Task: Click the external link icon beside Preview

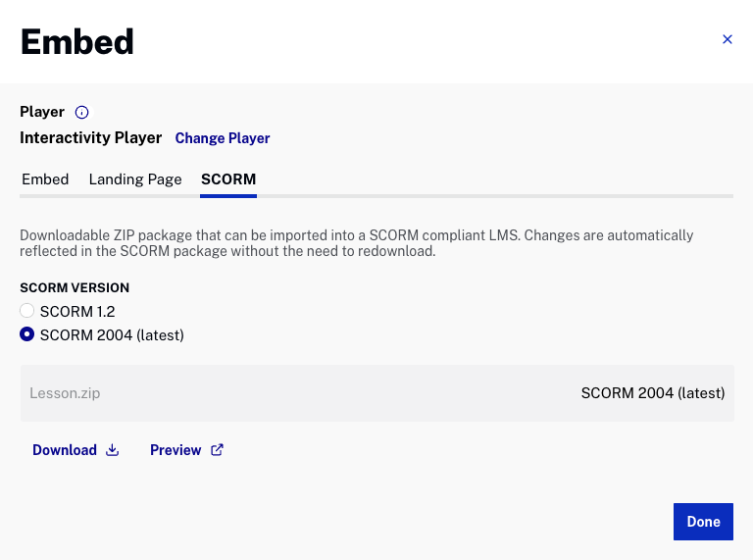Action: tap(218, 450)
